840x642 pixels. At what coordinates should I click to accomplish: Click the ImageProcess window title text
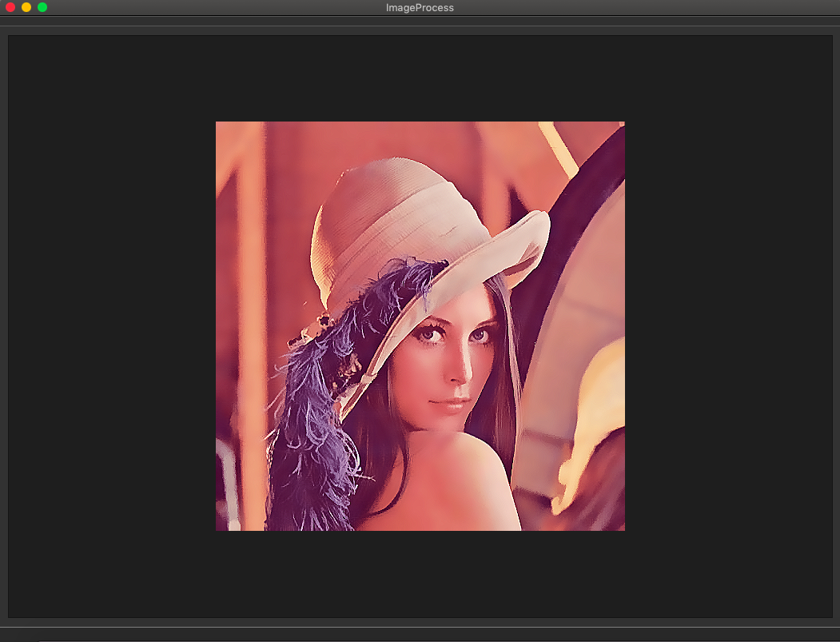420,7
